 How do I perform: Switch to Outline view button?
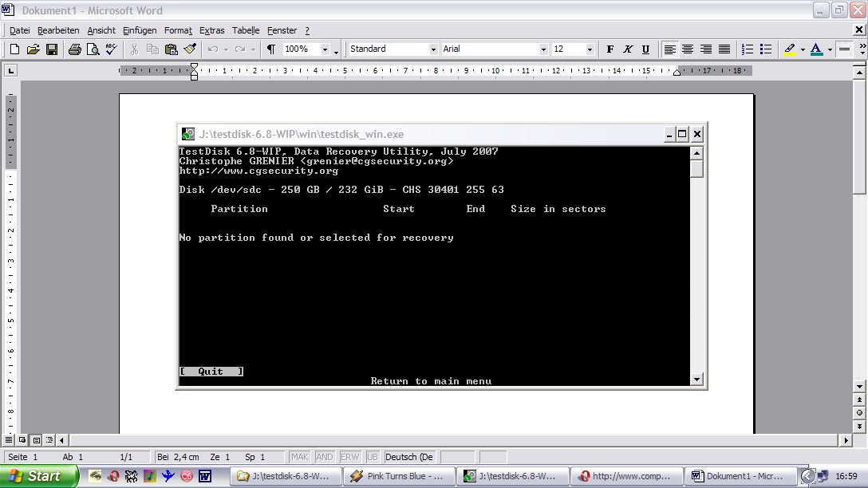coord(49,440)
